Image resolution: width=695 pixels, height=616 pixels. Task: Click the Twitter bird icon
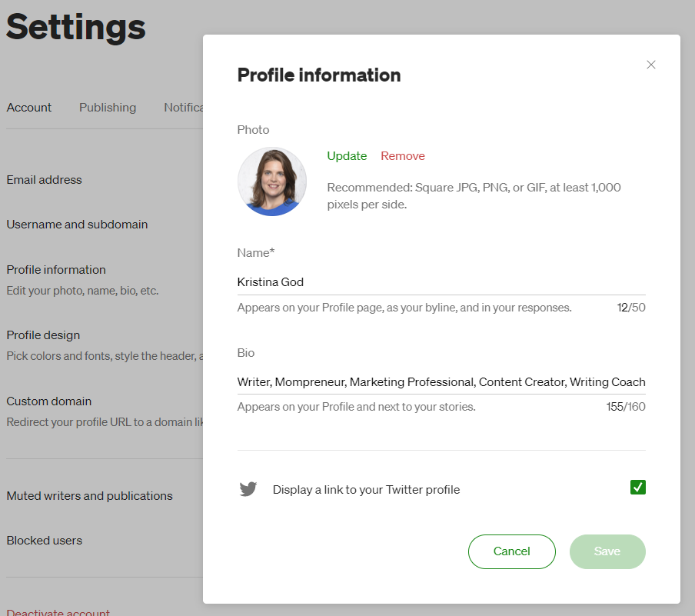[x=248, y=488]
